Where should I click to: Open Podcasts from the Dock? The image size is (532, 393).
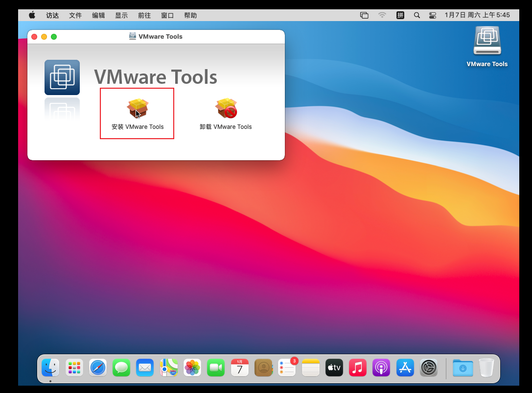point(381,368)
